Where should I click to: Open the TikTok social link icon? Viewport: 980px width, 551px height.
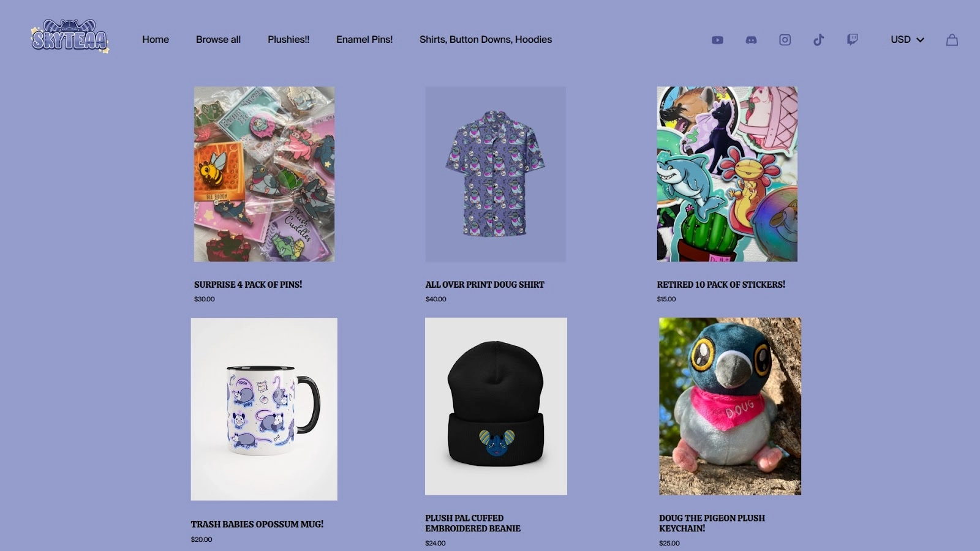click(x=818, y=40)
